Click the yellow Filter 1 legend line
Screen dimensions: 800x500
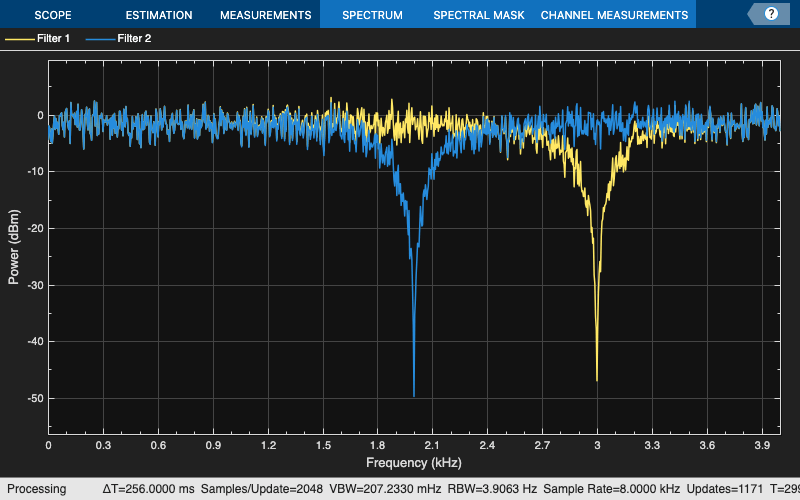tap(19, 39)
